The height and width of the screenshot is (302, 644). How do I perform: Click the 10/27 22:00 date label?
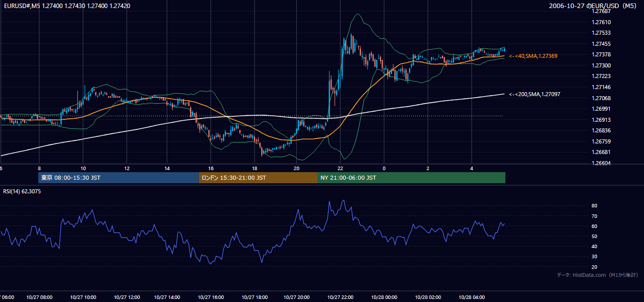340,297
